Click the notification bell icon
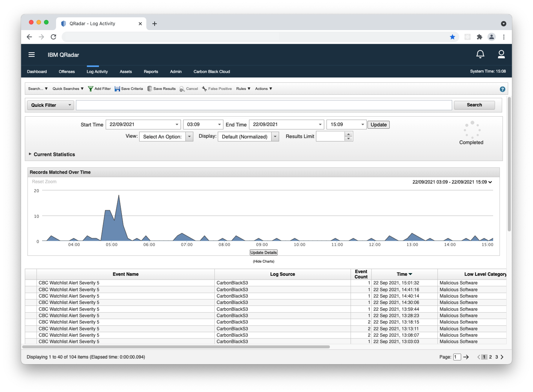Viewport: 533px width, 392px height. click(480, 54)
